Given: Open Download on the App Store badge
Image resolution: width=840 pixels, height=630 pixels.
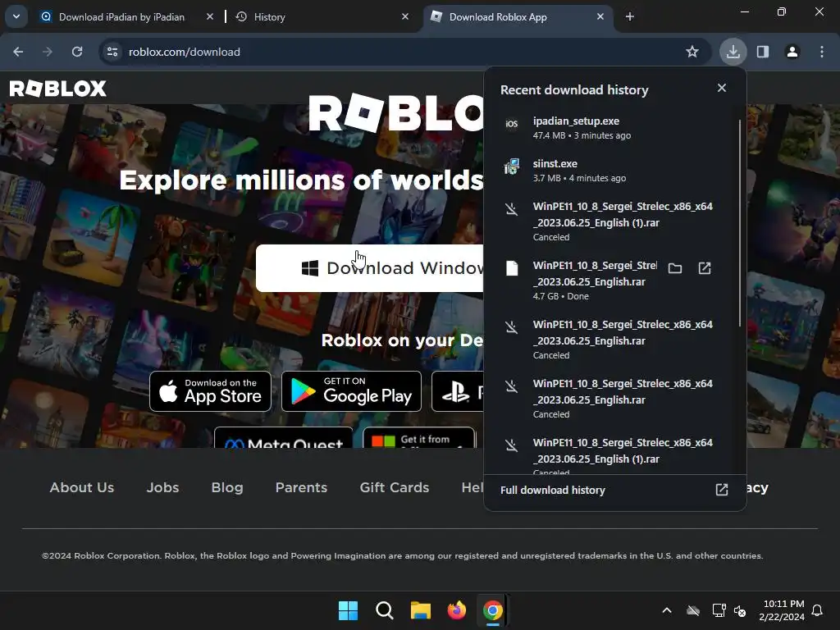Looking at the screenshot, I should tap(211, 391).
